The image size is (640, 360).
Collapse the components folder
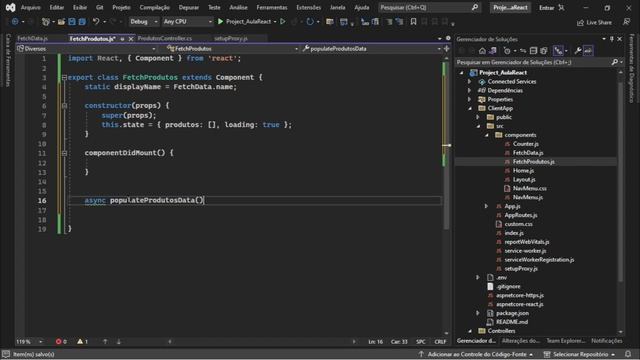click(487, 135)
